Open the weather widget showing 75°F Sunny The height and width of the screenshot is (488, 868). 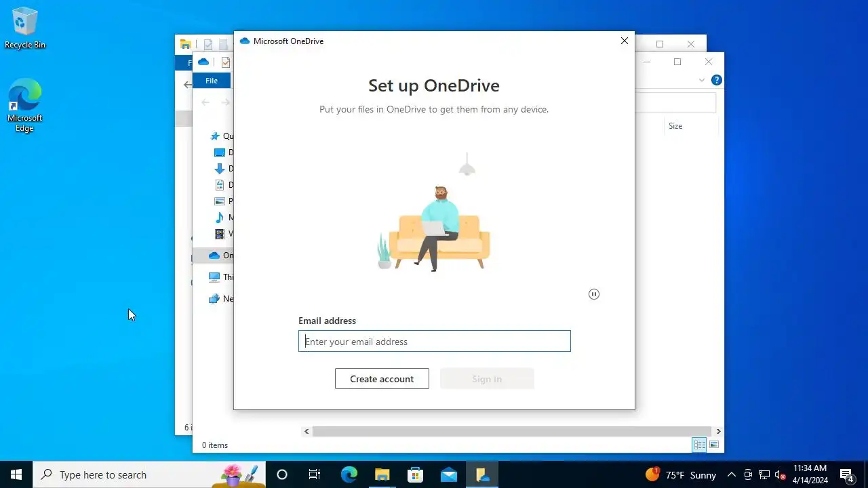tap(681, 474)
